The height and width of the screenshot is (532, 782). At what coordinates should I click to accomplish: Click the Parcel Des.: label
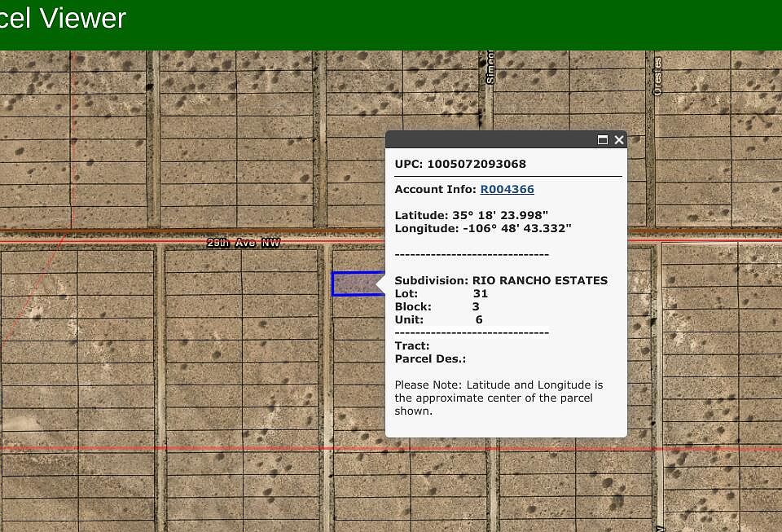coord(430,358)
